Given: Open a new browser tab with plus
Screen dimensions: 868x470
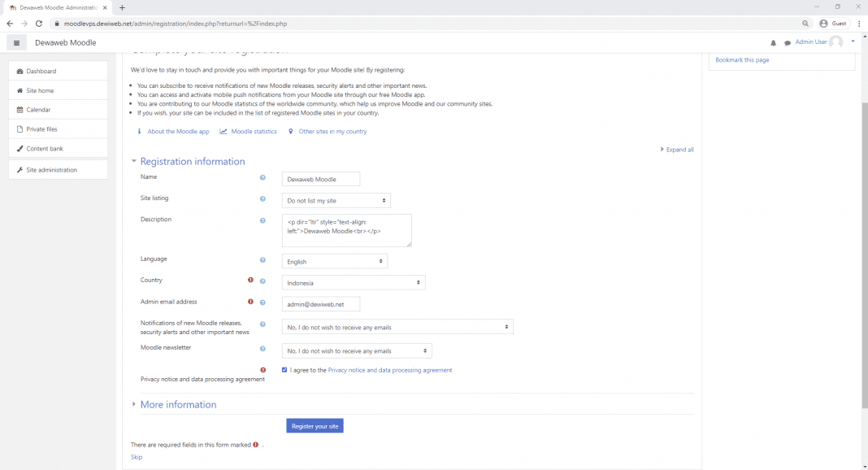Looking at the screenshot, I should point(123,8).
